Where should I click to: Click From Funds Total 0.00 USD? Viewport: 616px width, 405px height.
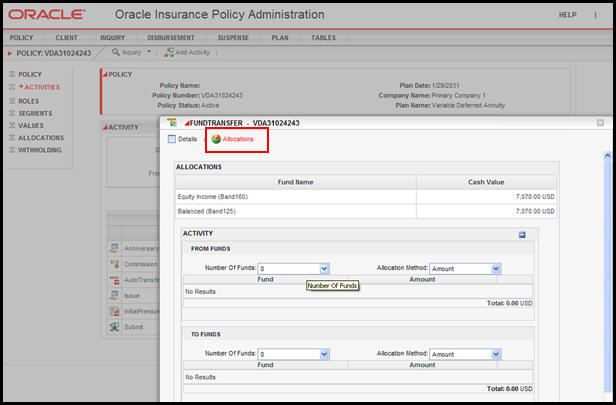510,303
